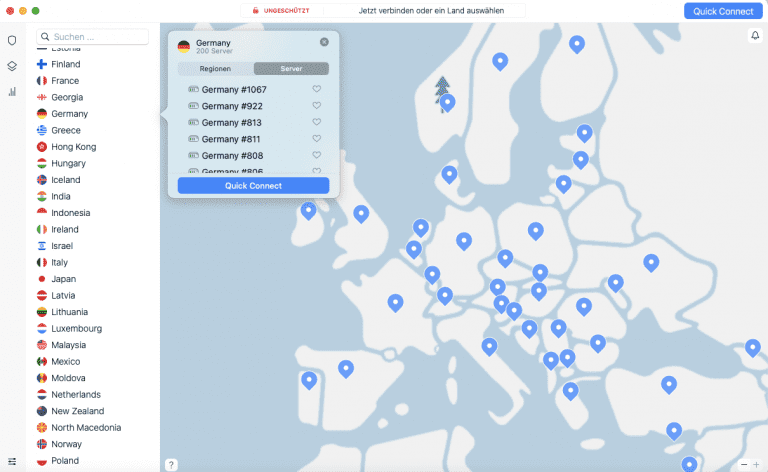Zoom out the map with minus button
768x472 pixels.
pos(743,464)
